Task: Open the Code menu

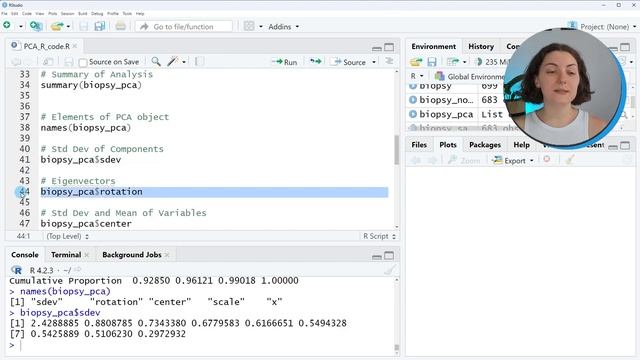Action: tap(27, 13)
